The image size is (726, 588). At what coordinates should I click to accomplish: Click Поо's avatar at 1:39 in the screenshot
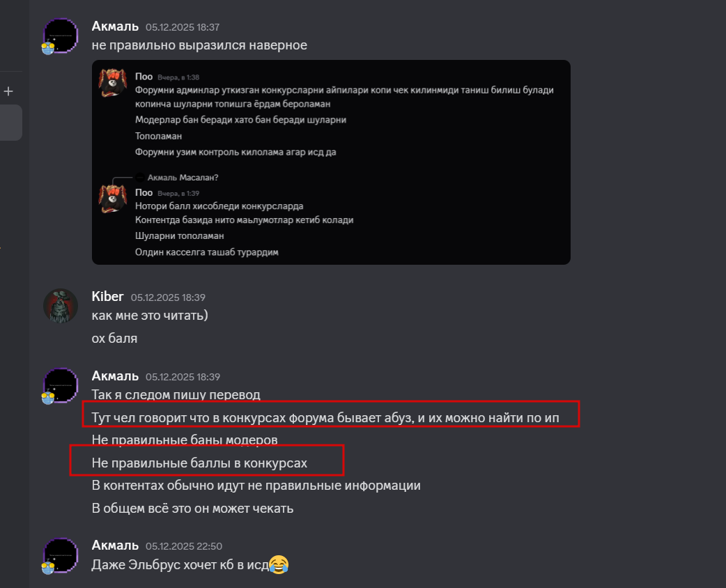coord(112,198)
